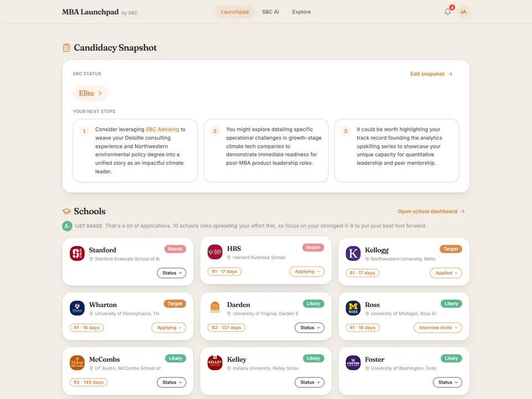The width and height of the screenshot is (532, 399).
Task: Click the Wharton school logo
Action: [77, 308]
